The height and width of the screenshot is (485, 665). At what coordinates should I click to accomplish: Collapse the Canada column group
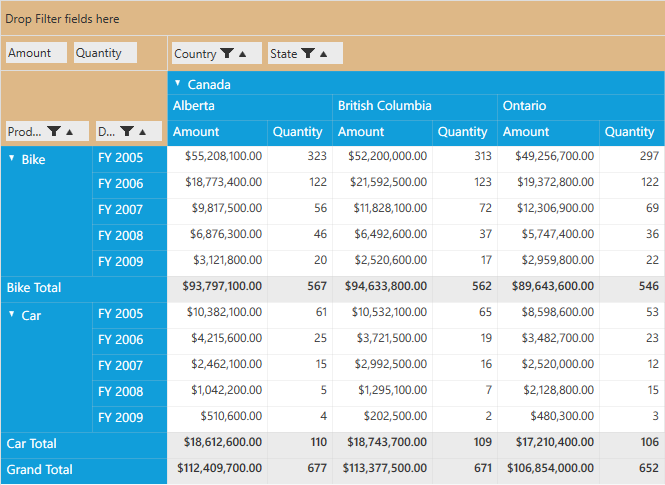pyautogui.click(x=178, y=83)
